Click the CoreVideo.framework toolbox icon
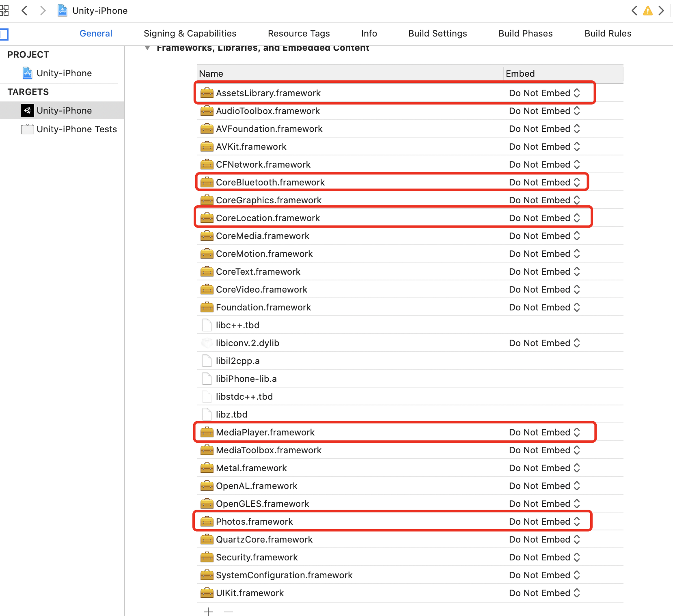This screenshot has width=673, height=616. 207,289
